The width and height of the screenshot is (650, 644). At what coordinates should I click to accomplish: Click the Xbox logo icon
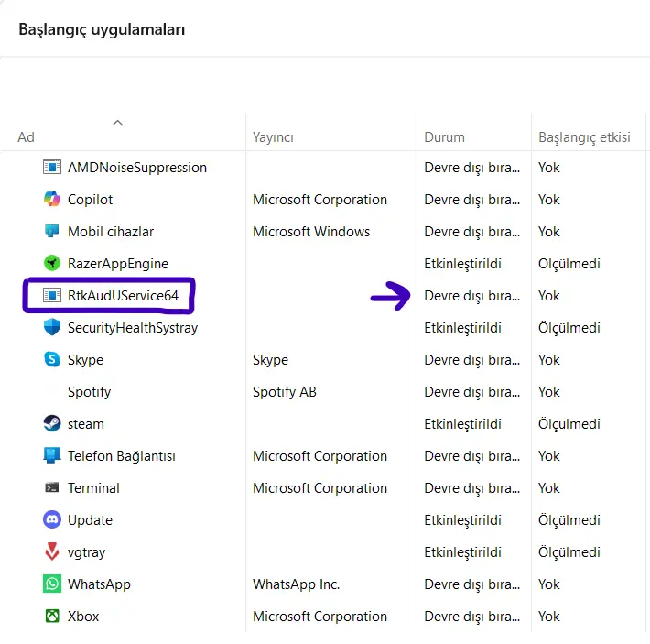pos(52,617)
